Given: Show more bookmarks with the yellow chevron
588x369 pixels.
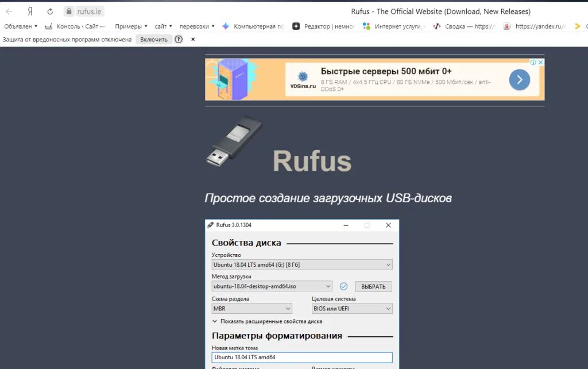Looking at the screenshot, I should [x=578, y=26].
